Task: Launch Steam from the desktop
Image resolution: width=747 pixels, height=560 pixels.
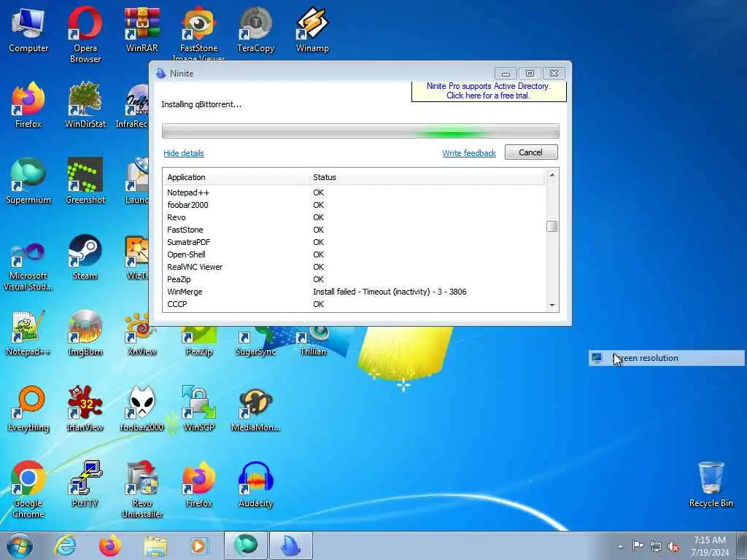Action: point(85,257)
